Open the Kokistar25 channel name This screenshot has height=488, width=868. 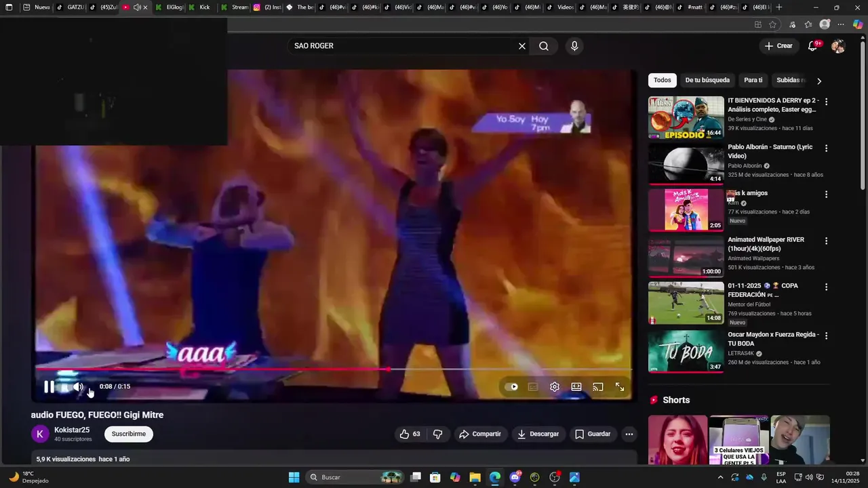pyautogui.click(x=72, y=430)
